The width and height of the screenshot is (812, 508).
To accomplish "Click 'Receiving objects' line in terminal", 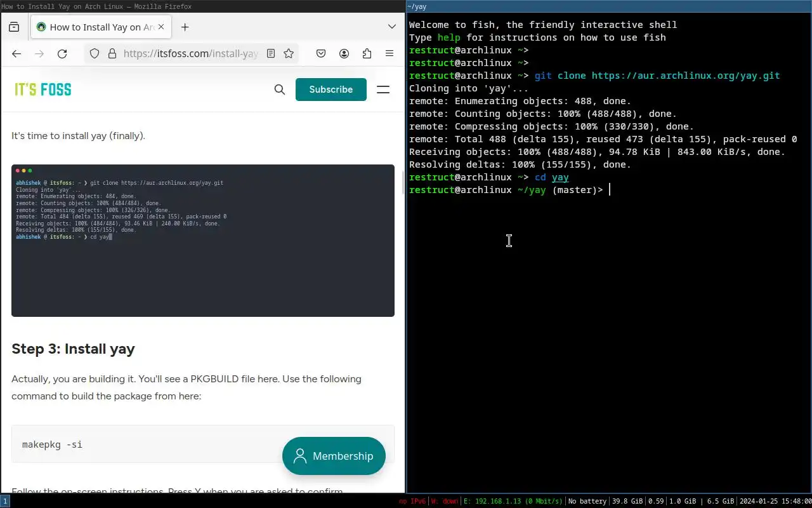I will [597, 152].
